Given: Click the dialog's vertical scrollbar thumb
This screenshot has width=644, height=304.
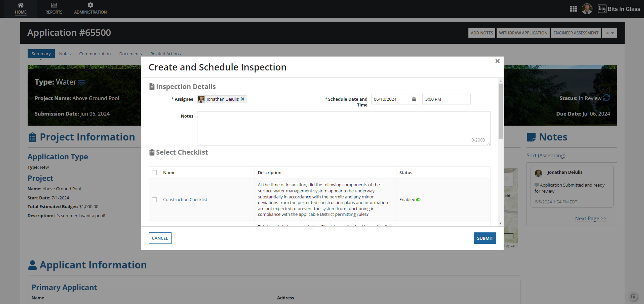Looking at the screenshot, I should coord(500,111).
